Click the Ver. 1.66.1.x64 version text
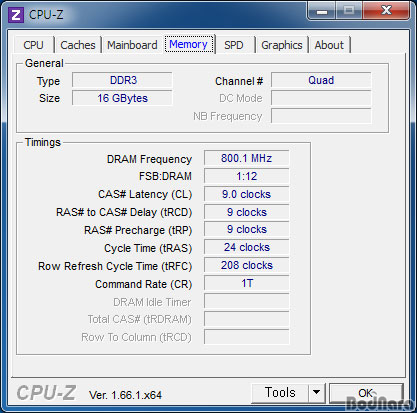The image size is (417, 413). [125, 395]
